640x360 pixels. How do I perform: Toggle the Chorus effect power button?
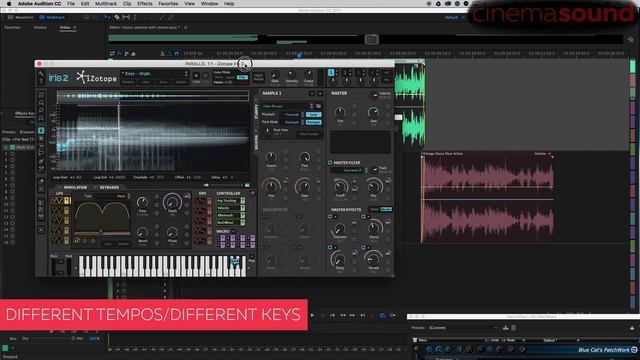coord(363,217)
